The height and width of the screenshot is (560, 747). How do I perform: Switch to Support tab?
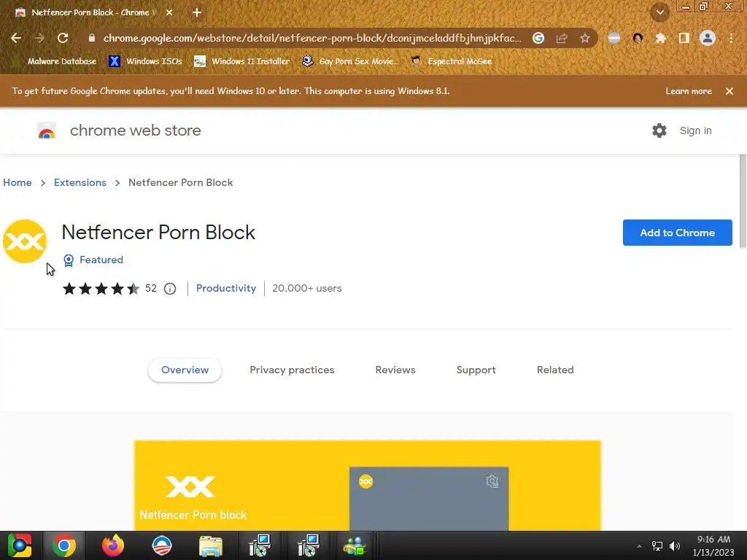tap(476, 370)
